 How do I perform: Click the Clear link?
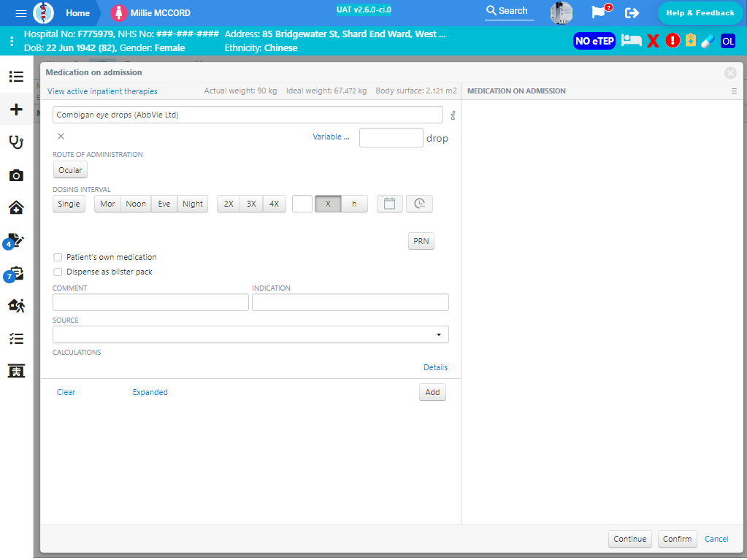(x=66, y=392)
